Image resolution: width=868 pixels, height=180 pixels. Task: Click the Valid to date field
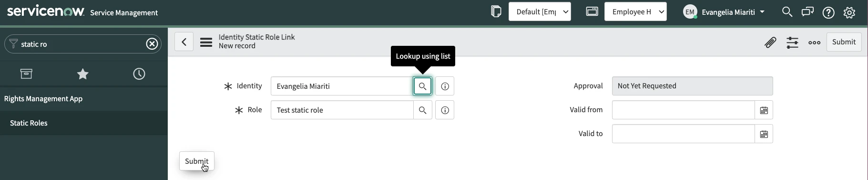click(683, 134)
